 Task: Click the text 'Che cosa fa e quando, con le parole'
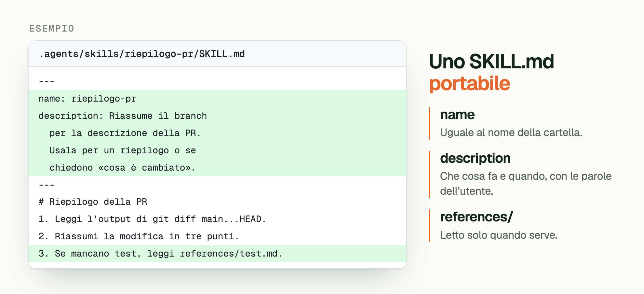(526, 176)
